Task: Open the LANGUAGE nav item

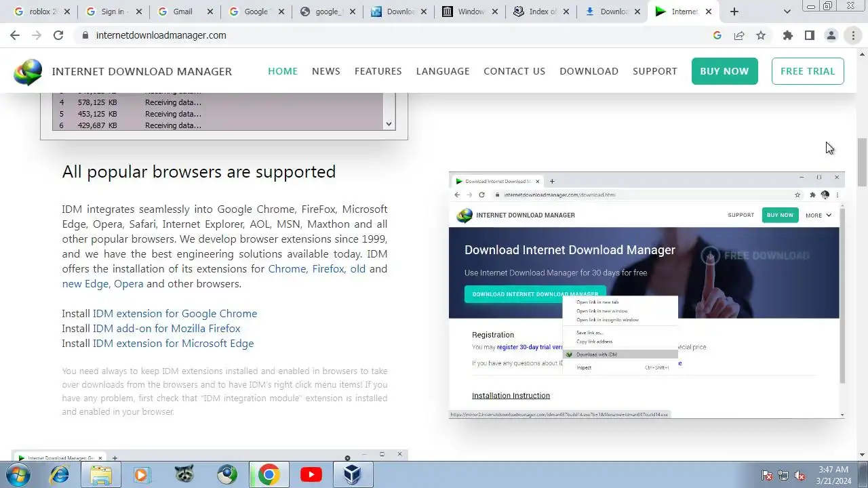Action: (443, 71)
